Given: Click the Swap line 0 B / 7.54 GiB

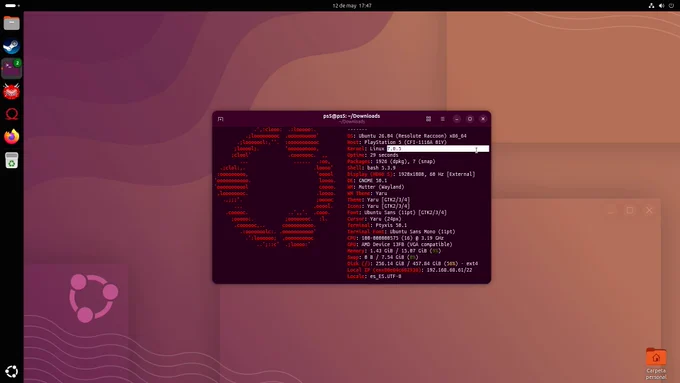Looking at the screenshot, I should pyautogui.click(x=383, y=257).
